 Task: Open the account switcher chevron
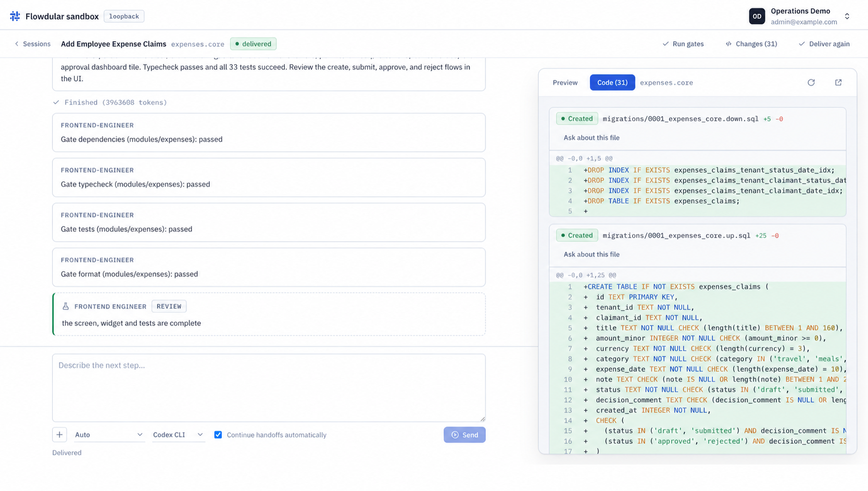click(x=847, y=16)
